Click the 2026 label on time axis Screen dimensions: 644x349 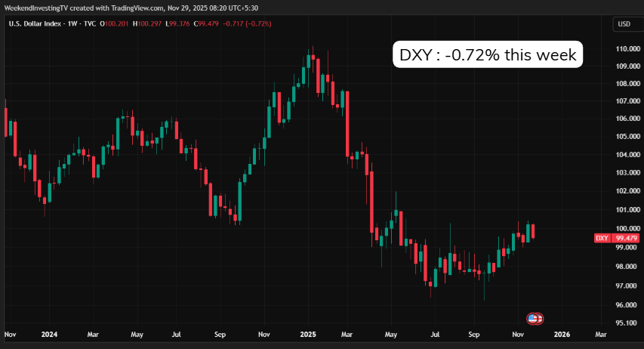coord(562,333)
